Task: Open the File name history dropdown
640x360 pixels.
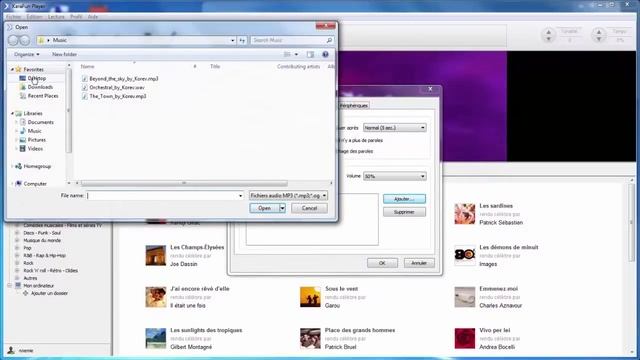Action: 240,196
